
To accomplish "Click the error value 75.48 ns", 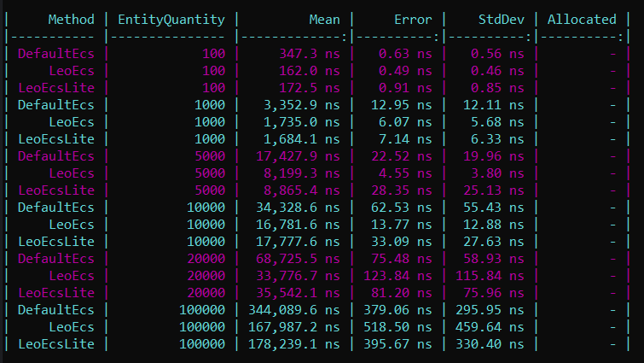I will (x=401, y=258).
